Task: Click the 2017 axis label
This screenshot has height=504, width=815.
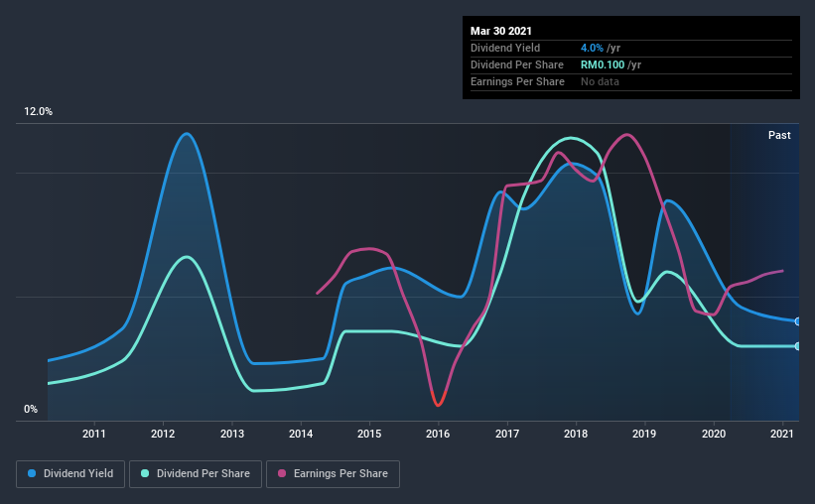Action: (x=507, y=434)
